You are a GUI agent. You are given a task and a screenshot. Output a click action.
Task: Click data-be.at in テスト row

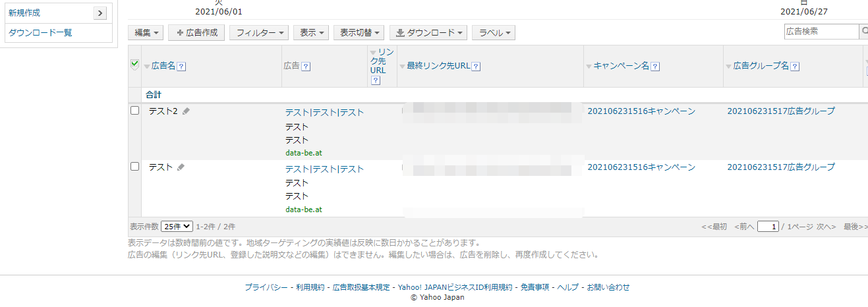[304, 209]
